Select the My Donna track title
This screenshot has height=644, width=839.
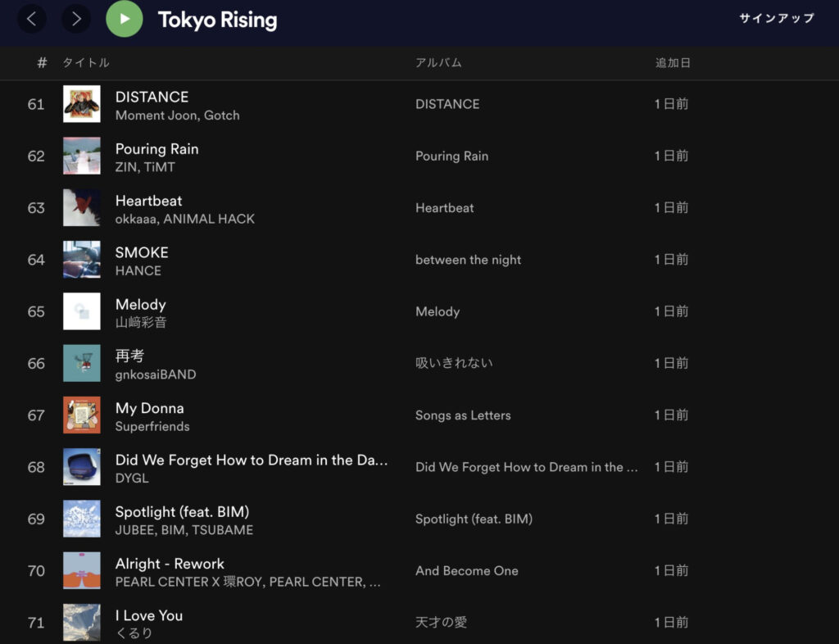[150, 408]
